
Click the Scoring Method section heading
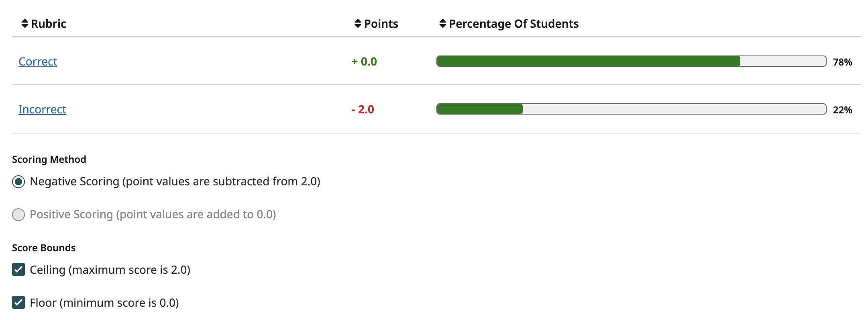(49, 160)
